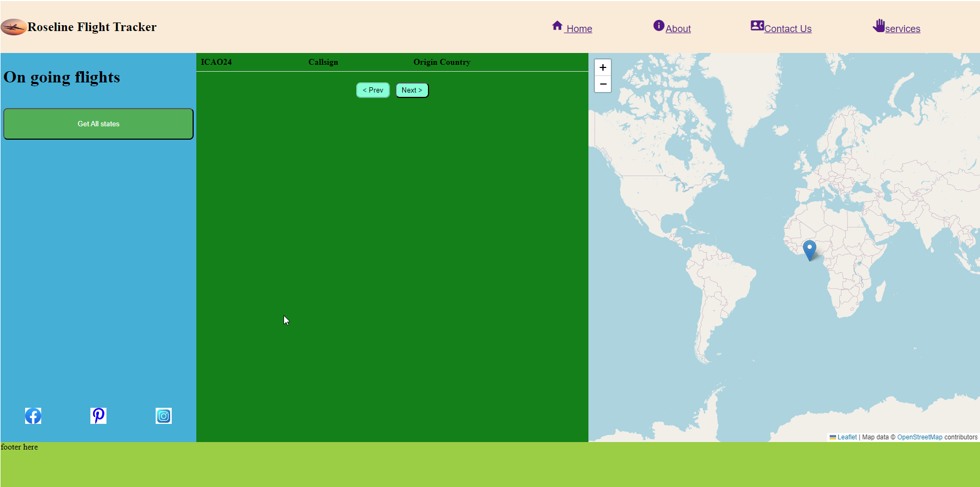Click the blue map marker over West Africa
Viewport: 980px width, 487px height.
809,250
